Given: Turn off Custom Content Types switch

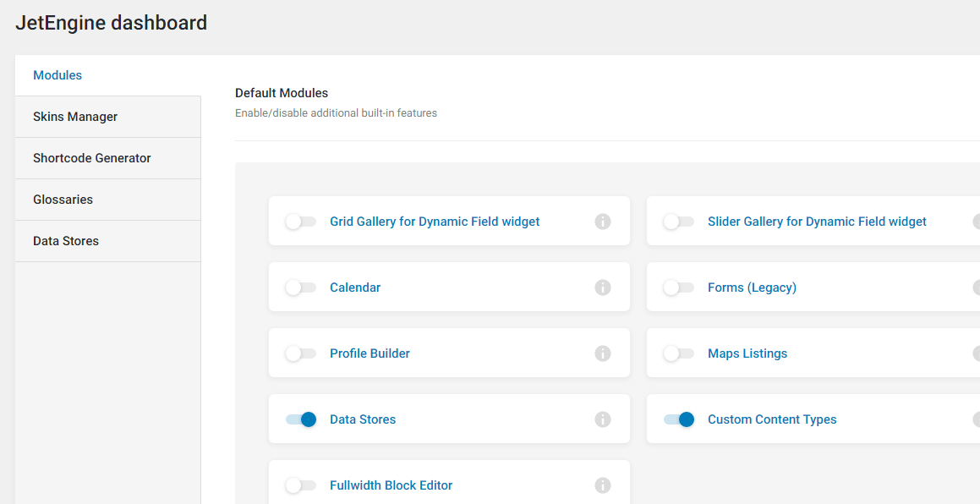Looking at the screenshot, I should [x=679, y=419].
